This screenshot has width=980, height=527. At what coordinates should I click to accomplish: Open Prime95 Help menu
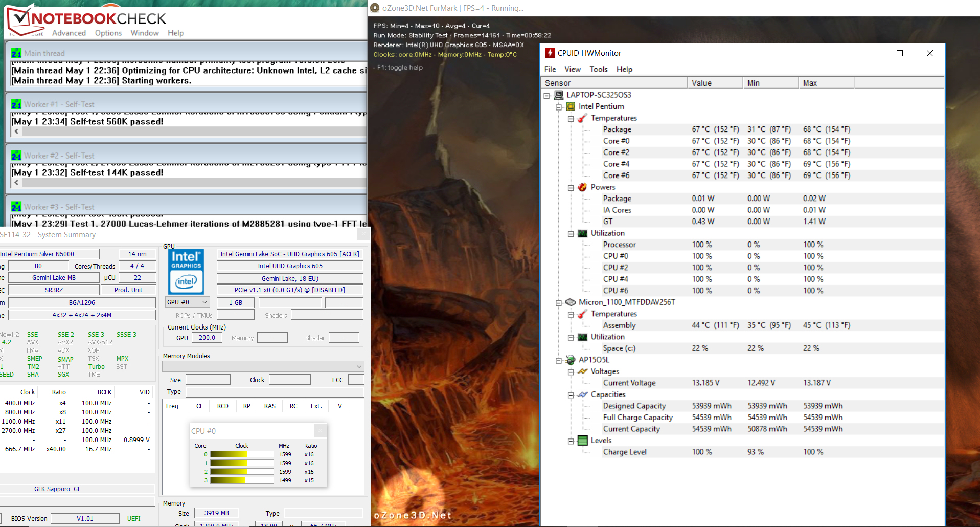click(175, 33)
